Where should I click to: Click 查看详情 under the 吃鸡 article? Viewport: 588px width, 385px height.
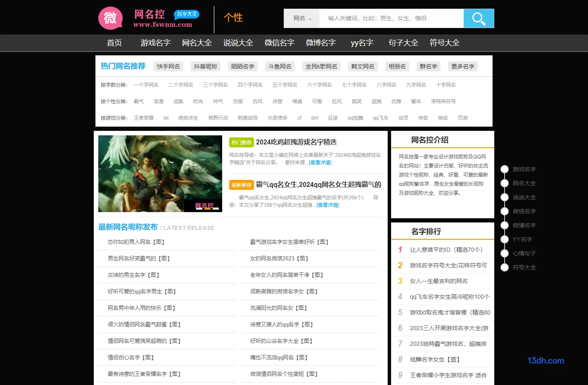[320, 163]
